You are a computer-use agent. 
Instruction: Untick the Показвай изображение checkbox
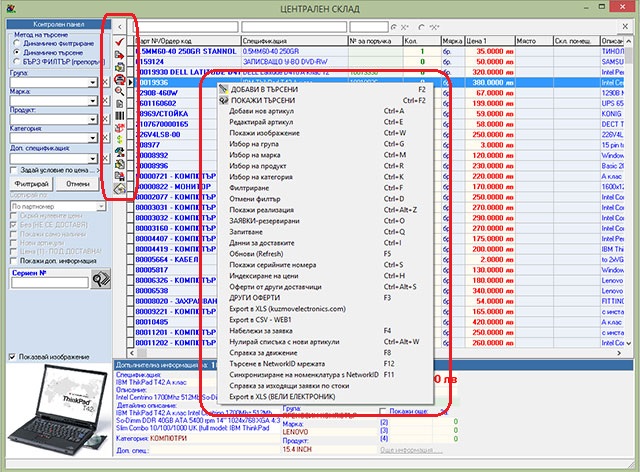point(13,357)
